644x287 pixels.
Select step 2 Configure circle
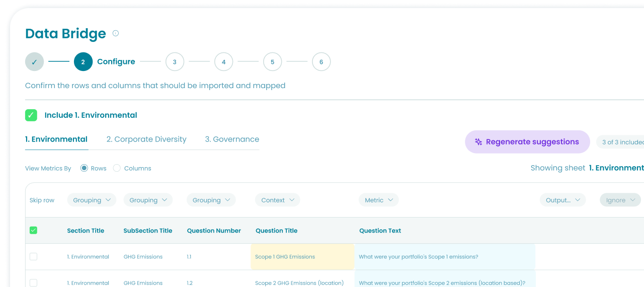[83, 62]
